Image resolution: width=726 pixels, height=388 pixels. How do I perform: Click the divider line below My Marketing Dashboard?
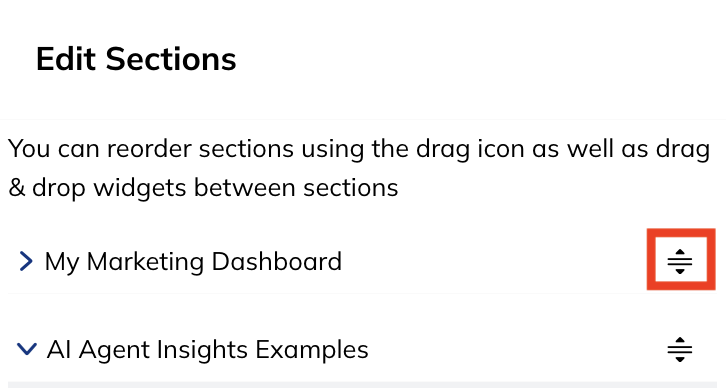point(362,293)
